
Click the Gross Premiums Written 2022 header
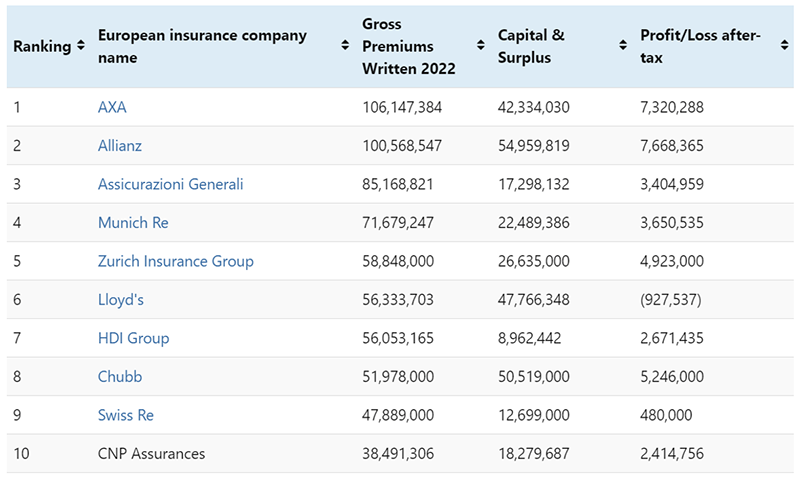coord(409,46)
